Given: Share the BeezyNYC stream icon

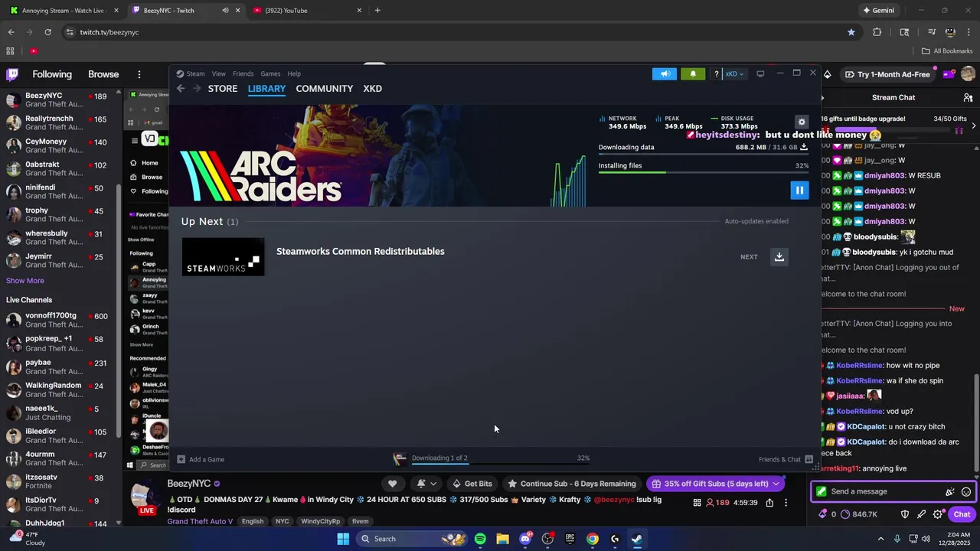Looking at the screenshot, I should [x=769, y=503].
